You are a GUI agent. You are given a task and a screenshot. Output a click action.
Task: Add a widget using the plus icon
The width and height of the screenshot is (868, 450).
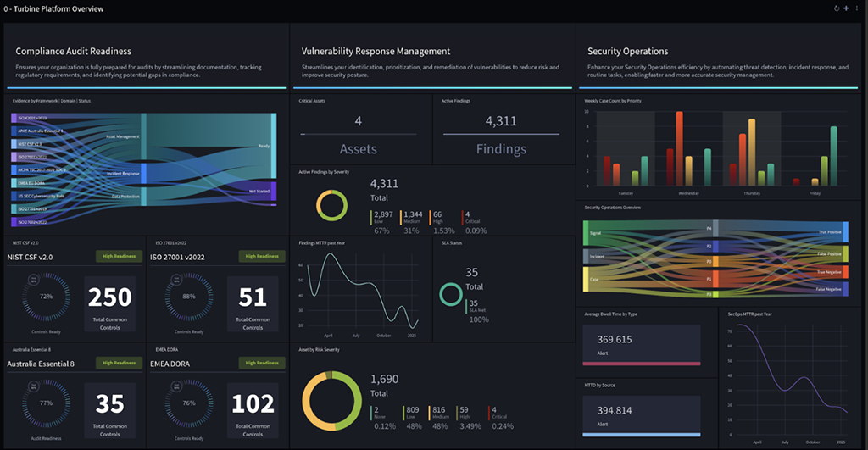[x=846, y=8]
